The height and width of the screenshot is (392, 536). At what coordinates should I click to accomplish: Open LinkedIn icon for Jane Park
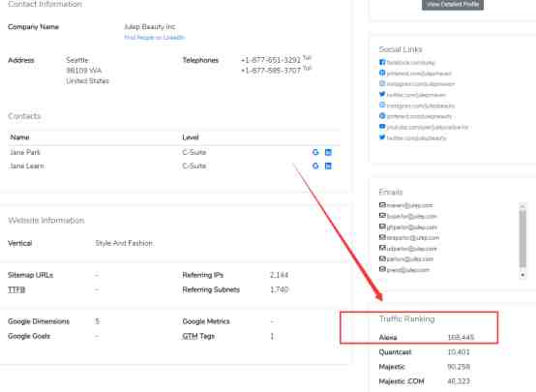pos(328,152)
